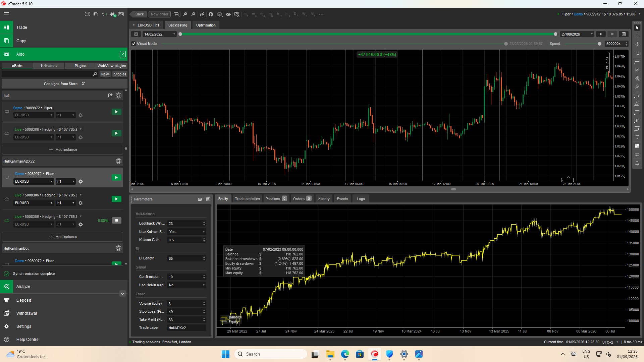Select the cursor pointer tool

pos(637,28)
